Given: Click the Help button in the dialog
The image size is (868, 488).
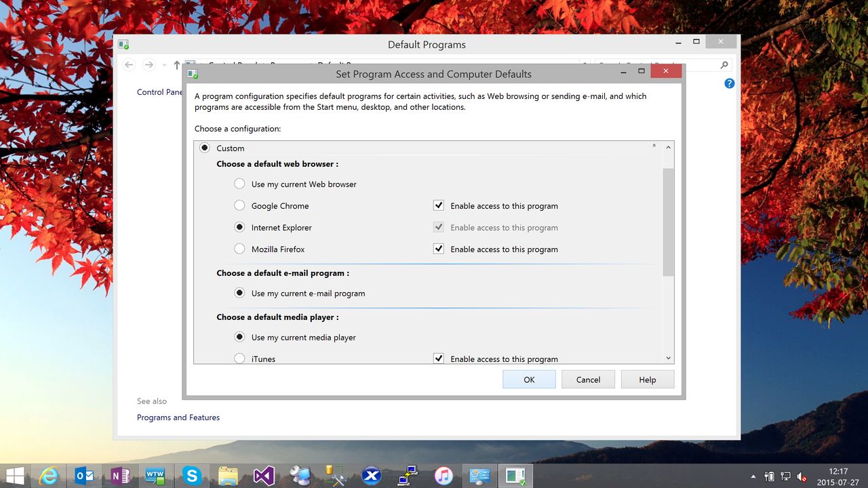Looking at the screenshot, I should tap(648, 380).
